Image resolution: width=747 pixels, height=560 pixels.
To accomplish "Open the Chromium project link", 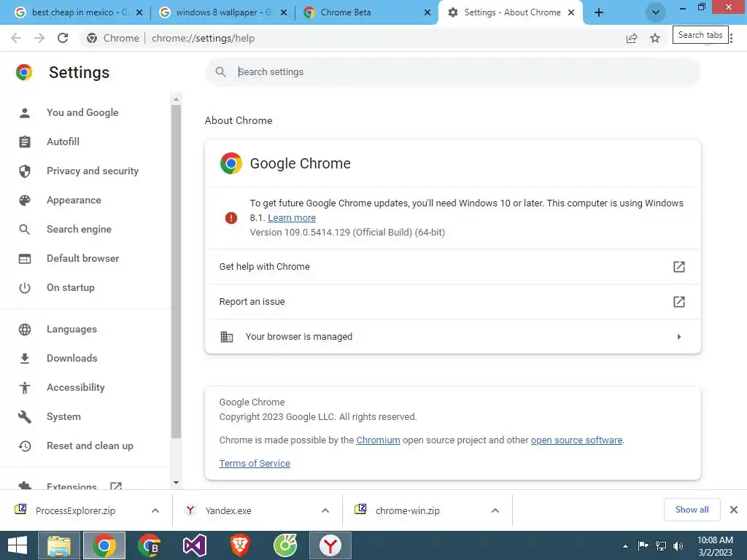I will coord(378,440).
